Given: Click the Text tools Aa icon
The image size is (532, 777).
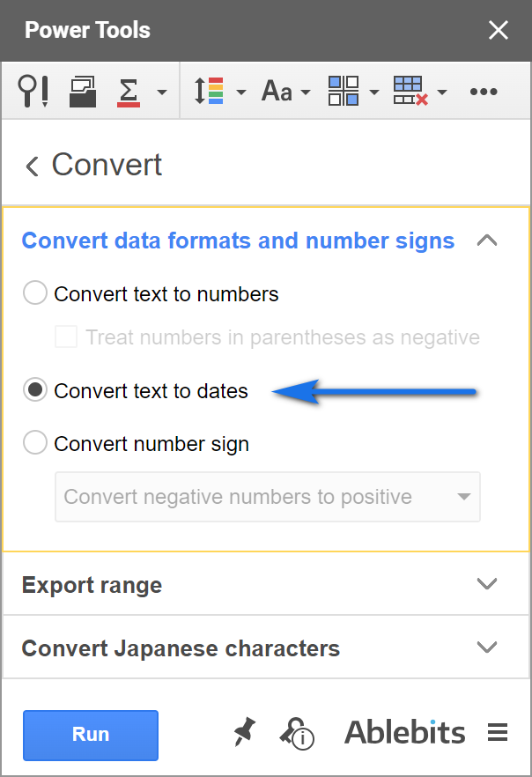Looking at the screenshot, I should (277, 91).
